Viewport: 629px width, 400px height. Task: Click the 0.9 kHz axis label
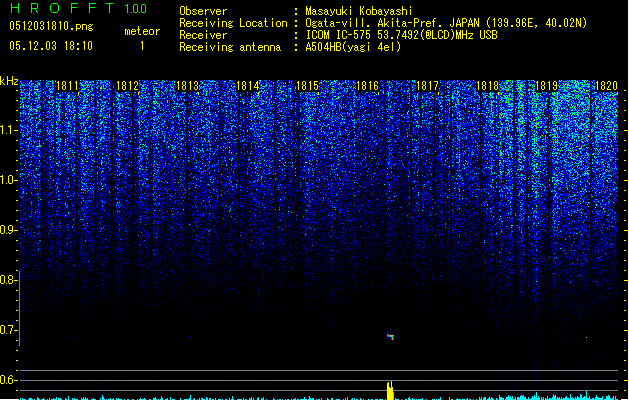pos(8,230)
